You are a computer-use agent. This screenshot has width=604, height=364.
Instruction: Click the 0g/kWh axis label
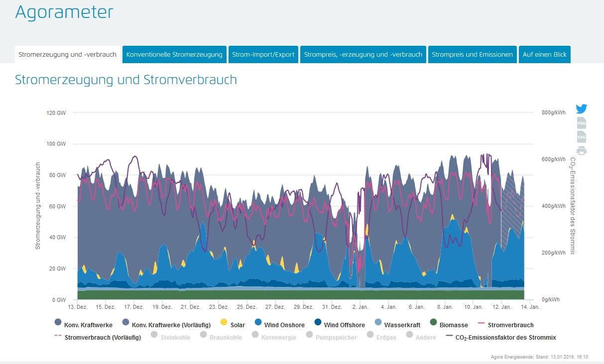click(x=551, y=300)
